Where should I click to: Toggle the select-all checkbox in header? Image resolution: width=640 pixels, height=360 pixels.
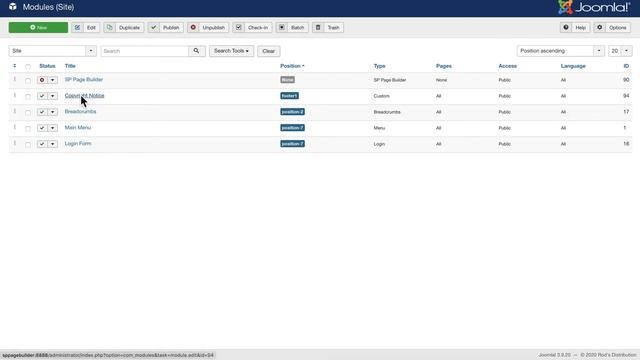(28, 67)
